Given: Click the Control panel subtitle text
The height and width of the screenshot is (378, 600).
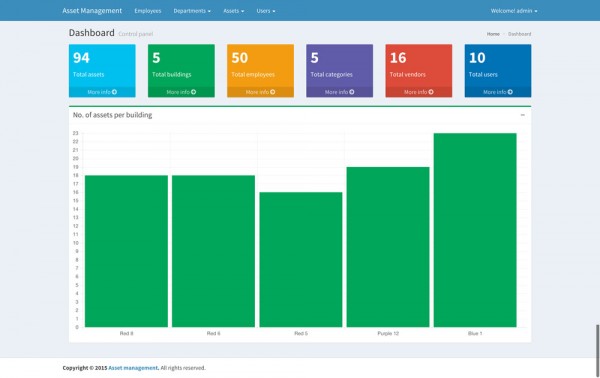Looking at the screenshot, I should pyautogui.click(x=135, y=34).
